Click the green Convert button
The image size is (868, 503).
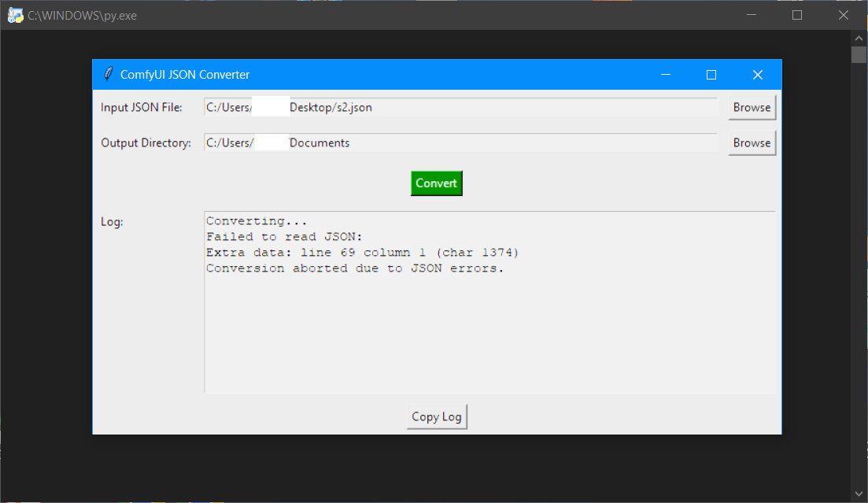(436, 183)
